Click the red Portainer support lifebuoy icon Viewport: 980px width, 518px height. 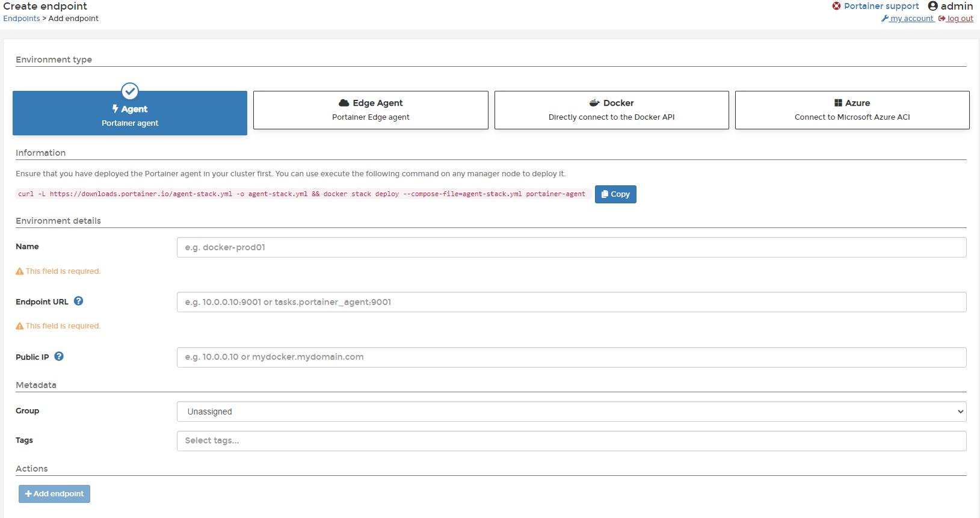pos(836,6)
